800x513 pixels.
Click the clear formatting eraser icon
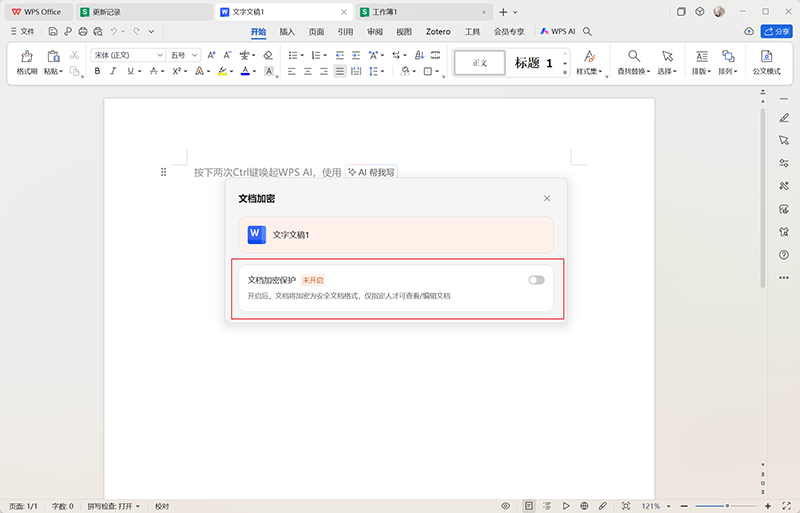pos(267,55)
